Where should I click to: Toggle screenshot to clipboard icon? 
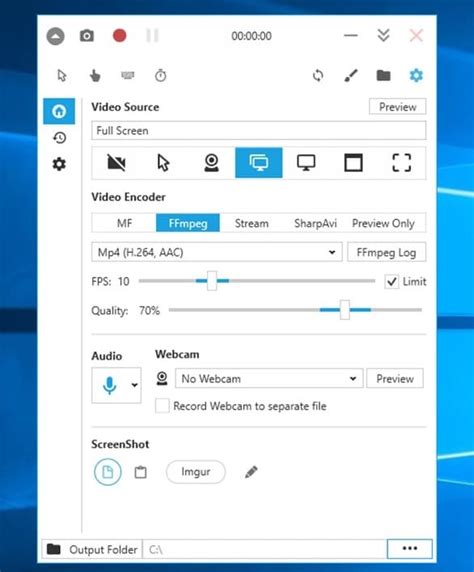pos(140,472)
